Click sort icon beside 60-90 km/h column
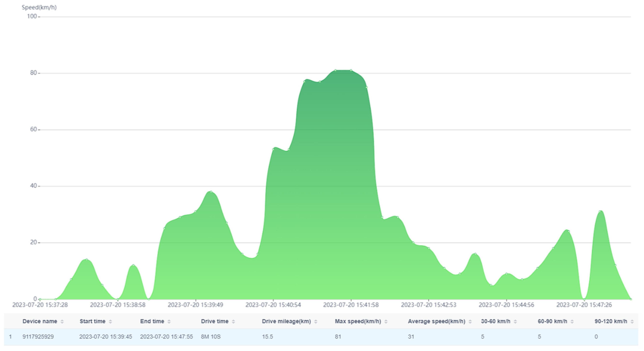644x351 pixels. [572, 322]
